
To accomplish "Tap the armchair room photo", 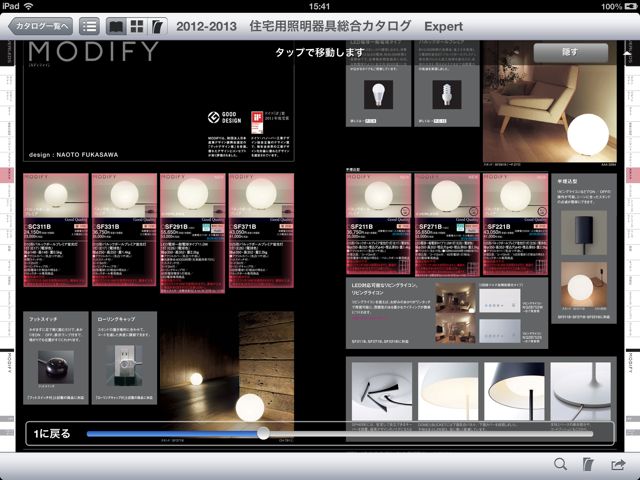I will click(550, 101).
